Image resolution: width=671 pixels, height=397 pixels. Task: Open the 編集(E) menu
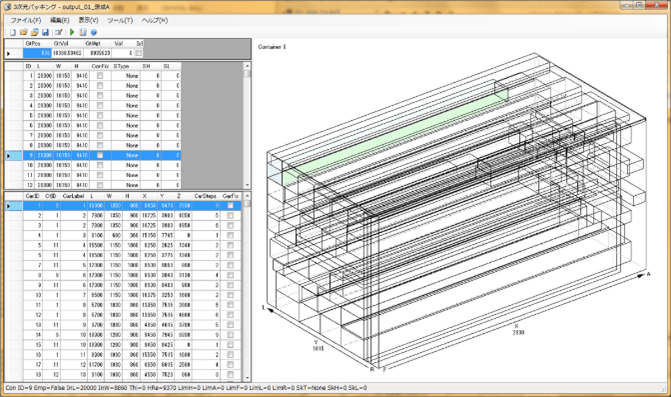point(59,20)
